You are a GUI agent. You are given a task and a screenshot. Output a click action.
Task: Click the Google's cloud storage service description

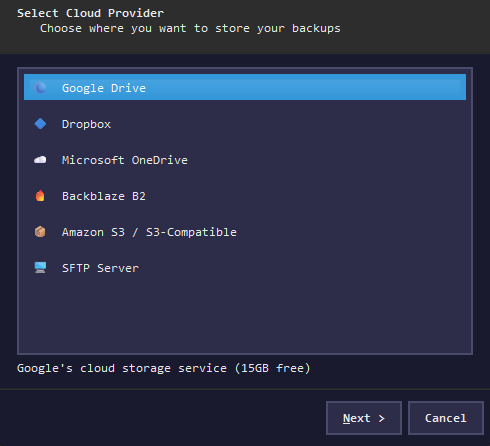[x=164, y=368]
